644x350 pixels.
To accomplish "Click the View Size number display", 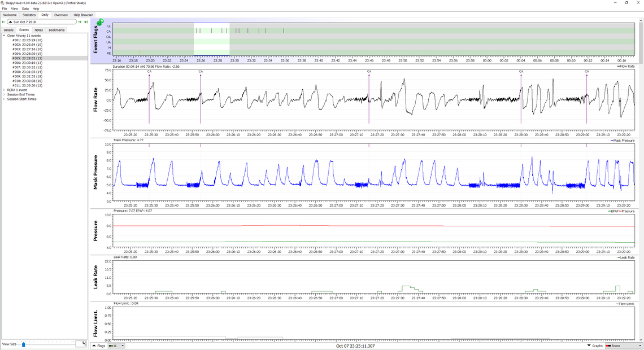I will (81, 344).
